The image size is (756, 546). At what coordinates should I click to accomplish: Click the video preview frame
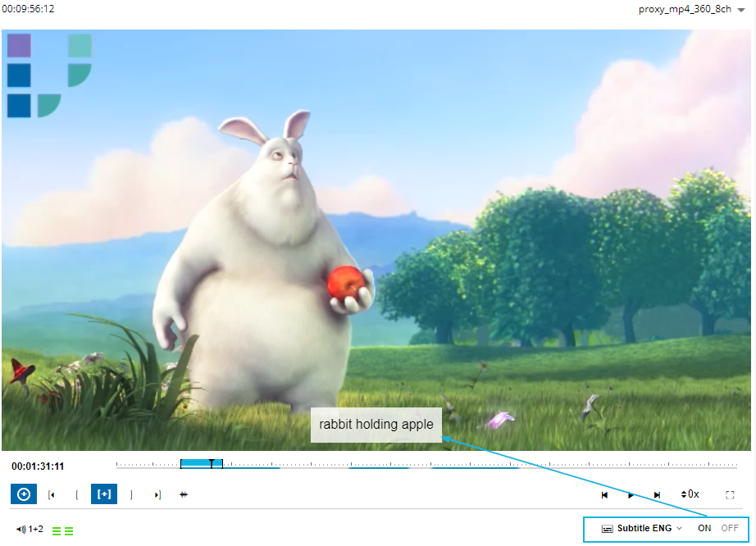(376, 240)
